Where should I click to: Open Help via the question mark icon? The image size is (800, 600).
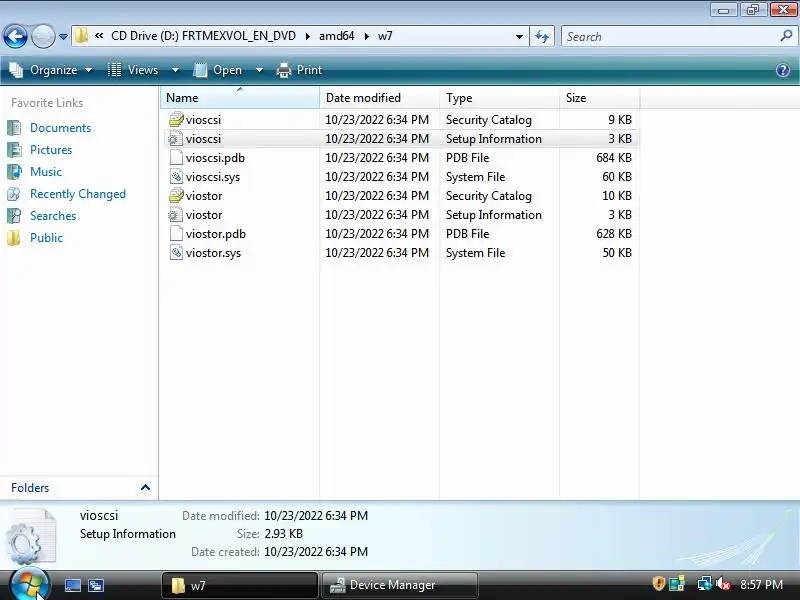tap(783, 70)
